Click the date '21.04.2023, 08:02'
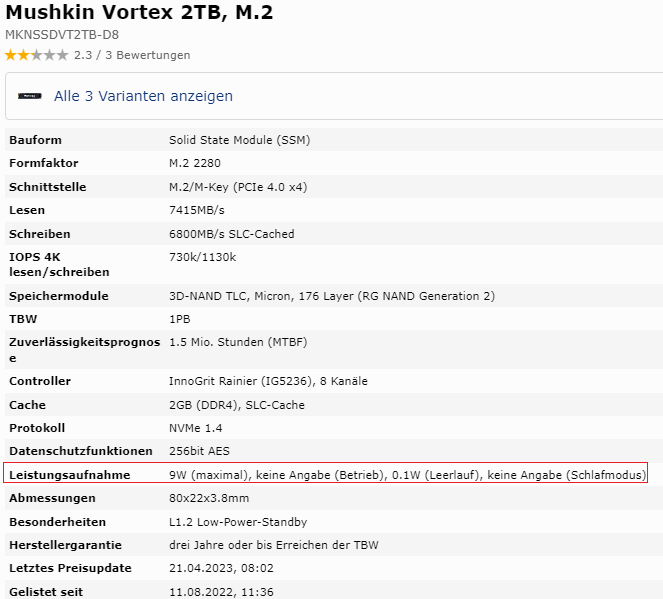 click(x=221, y=568)
